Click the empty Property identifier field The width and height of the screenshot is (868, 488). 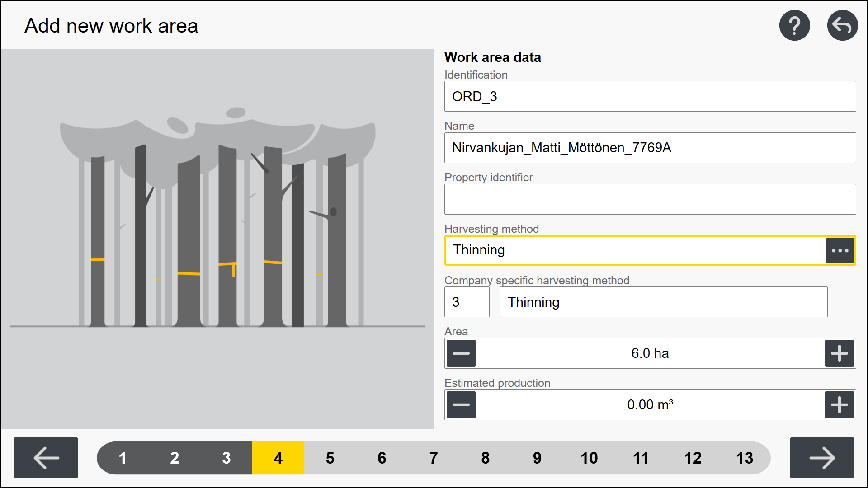(x=650, y=199)
